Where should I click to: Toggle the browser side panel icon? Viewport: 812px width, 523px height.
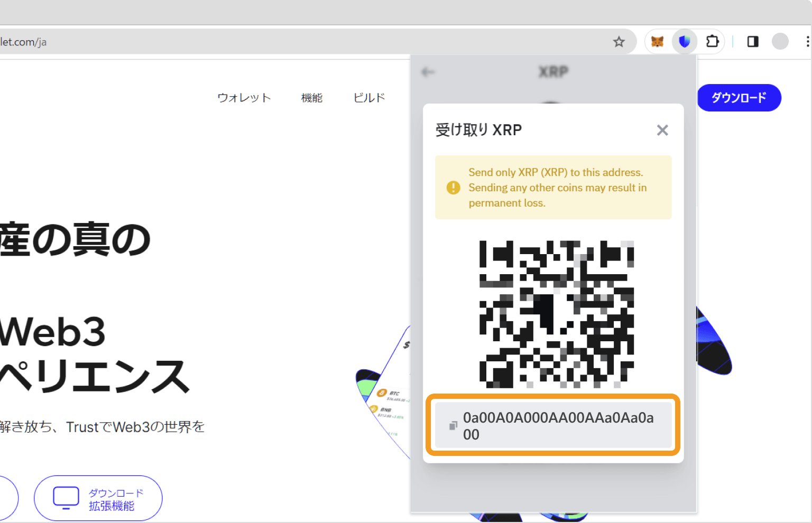point(753,41)
